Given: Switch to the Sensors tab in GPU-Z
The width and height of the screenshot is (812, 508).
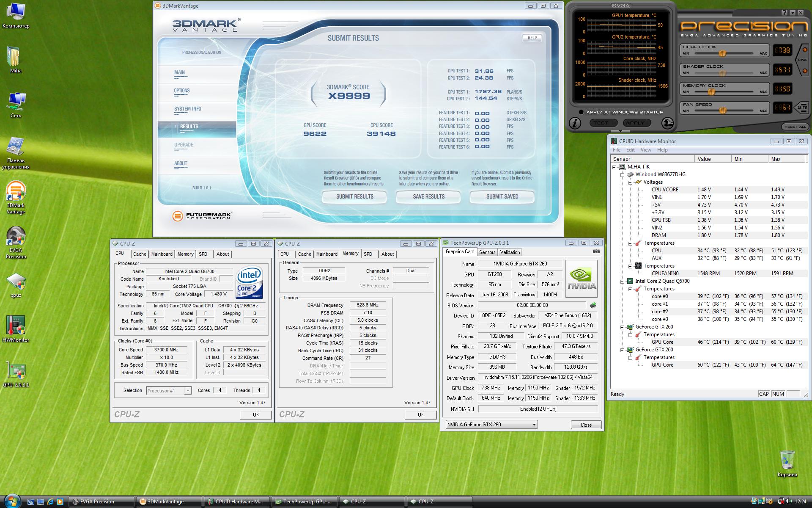Looking at the screenshot, I should pyautogui.click(x=487, y=252).
